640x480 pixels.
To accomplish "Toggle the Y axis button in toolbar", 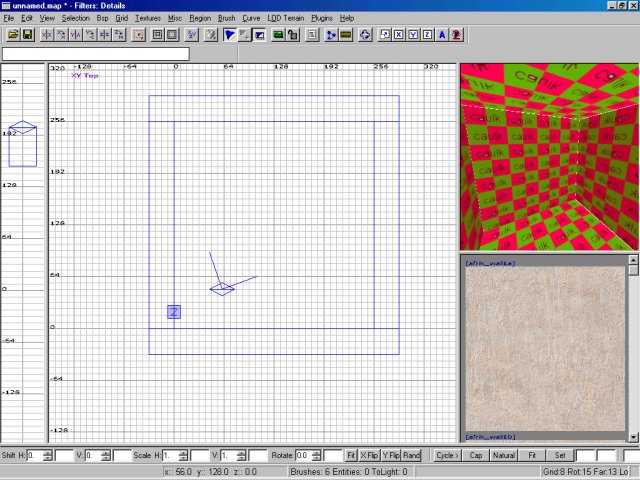I will [413, 34].
